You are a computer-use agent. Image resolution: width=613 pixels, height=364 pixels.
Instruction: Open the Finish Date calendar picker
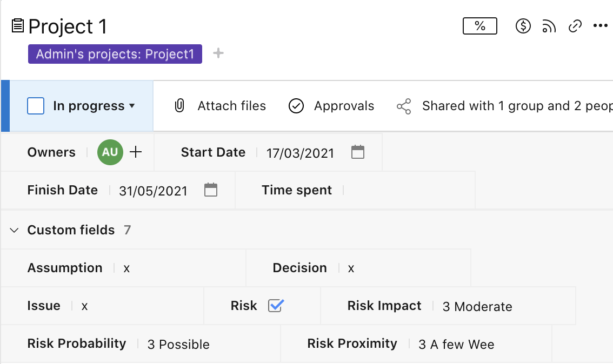click(211, 190)
